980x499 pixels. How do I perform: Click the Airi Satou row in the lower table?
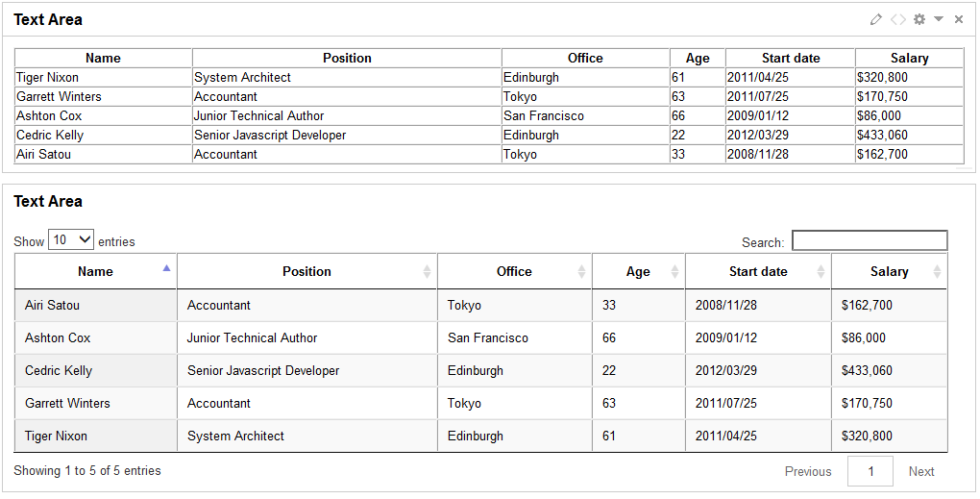coord(480,305)
